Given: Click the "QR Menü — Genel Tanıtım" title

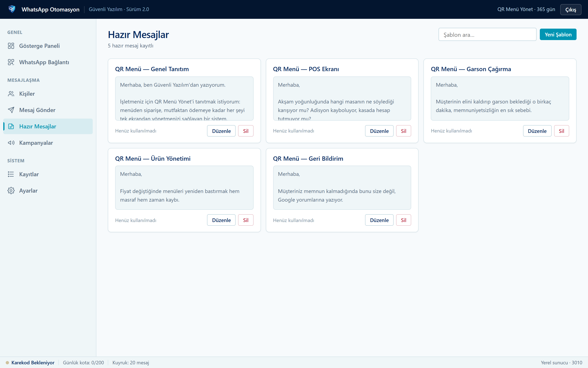Looking at the screenshot, I should (x=152, y=69).
